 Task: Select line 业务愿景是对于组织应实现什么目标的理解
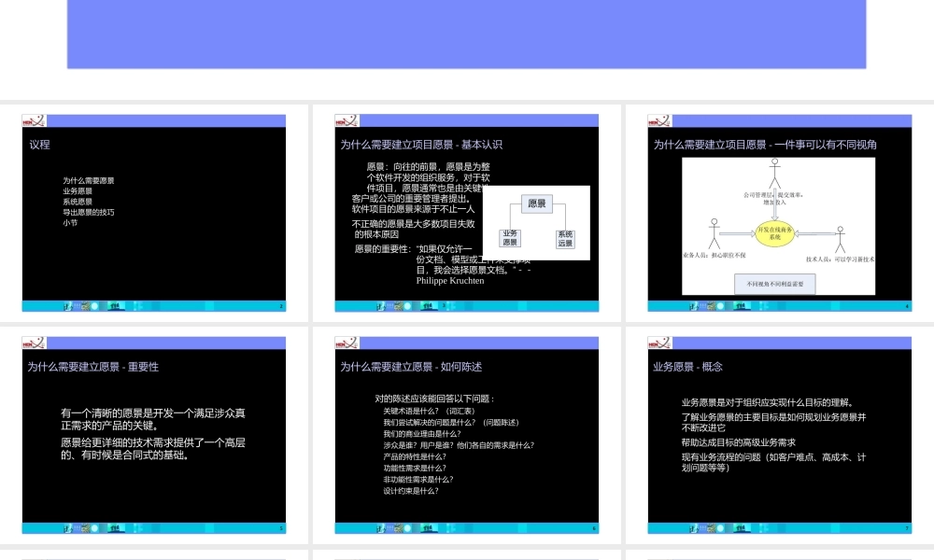point(769,402)
